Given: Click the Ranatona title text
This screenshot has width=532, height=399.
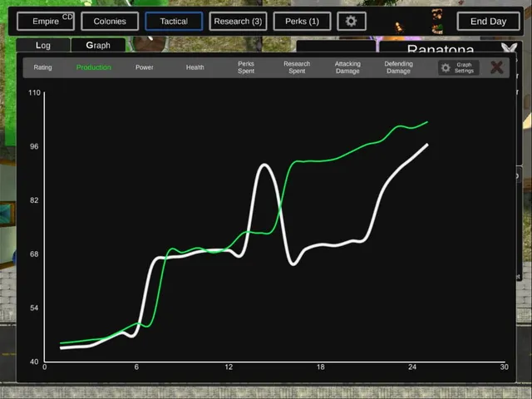Looking at the screenshot, I should [441, 49].
